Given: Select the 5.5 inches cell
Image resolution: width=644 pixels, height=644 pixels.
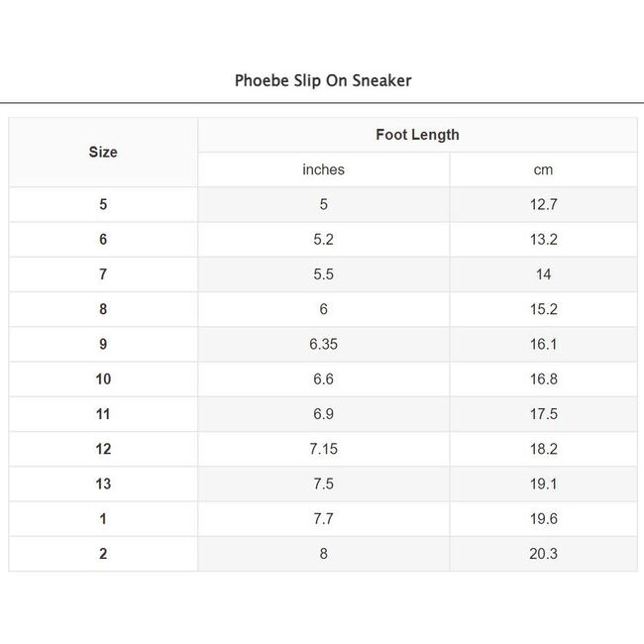Looking at the screenshot, I should pos(323,274).
